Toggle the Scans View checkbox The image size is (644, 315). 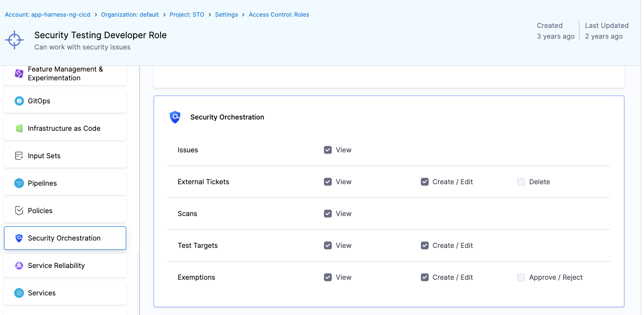pos(328,214)
